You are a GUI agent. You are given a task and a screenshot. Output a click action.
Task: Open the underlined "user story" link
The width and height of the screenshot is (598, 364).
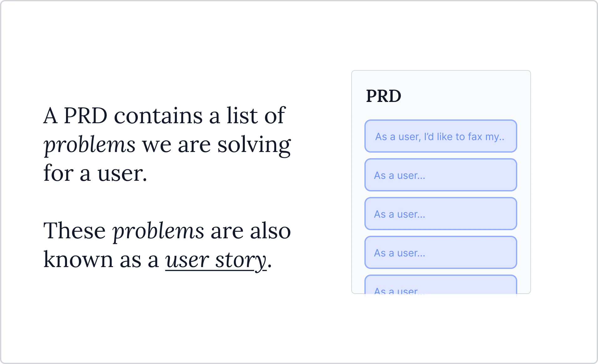(216, 260)
